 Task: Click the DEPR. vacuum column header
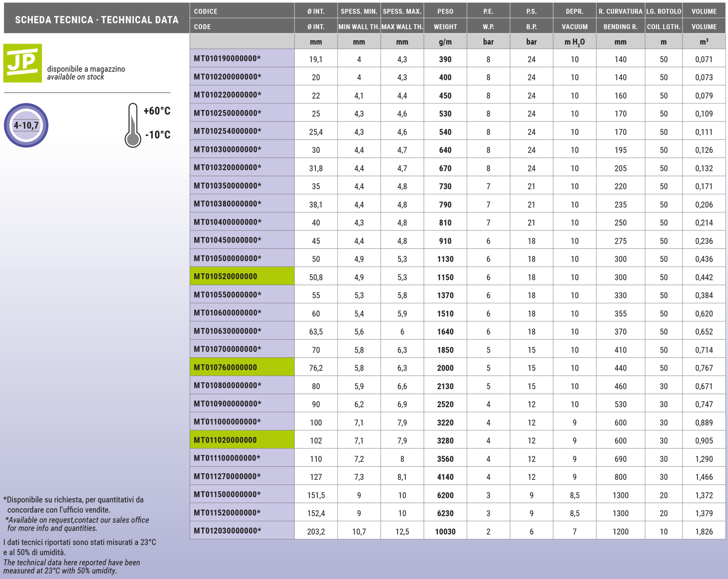pyautogui.click(x=574, y=11)
